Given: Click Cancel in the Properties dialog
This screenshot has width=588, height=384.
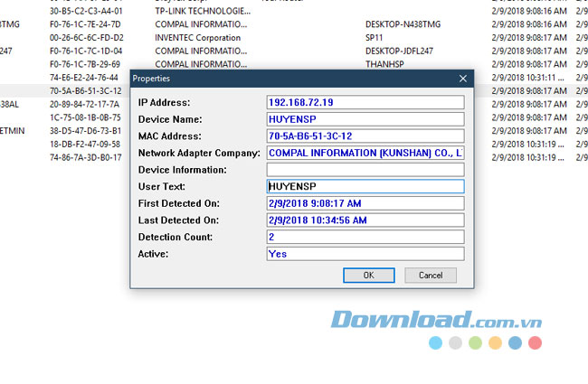Looking at the screenshot, I should [x=431, y=276].
